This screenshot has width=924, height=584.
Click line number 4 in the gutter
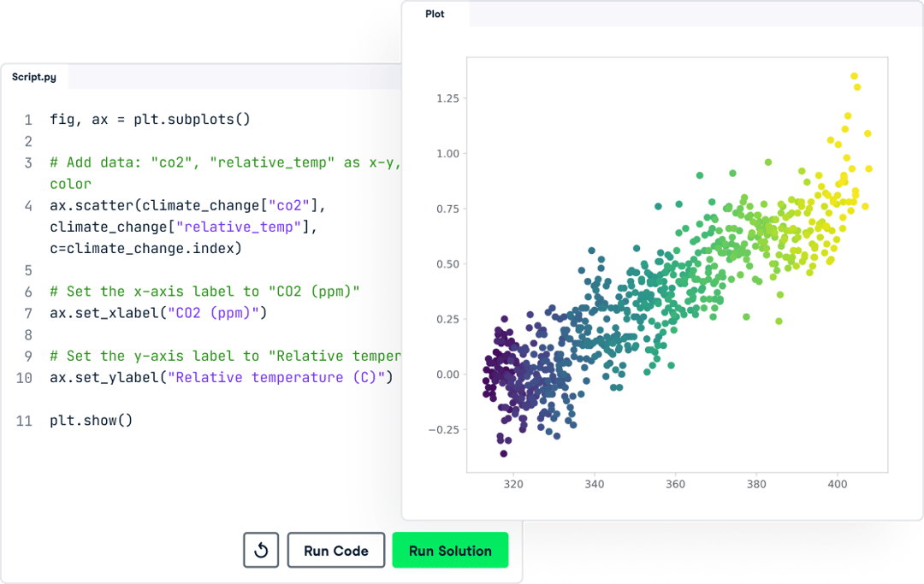27,205
